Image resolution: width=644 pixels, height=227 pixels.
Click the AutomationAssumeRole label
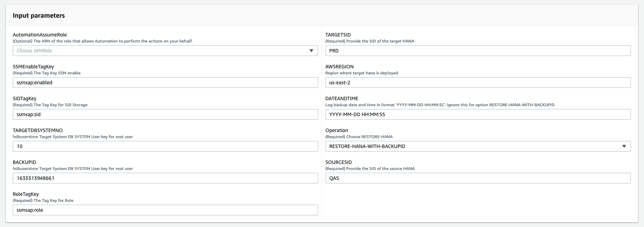click(x=40, y=35)
